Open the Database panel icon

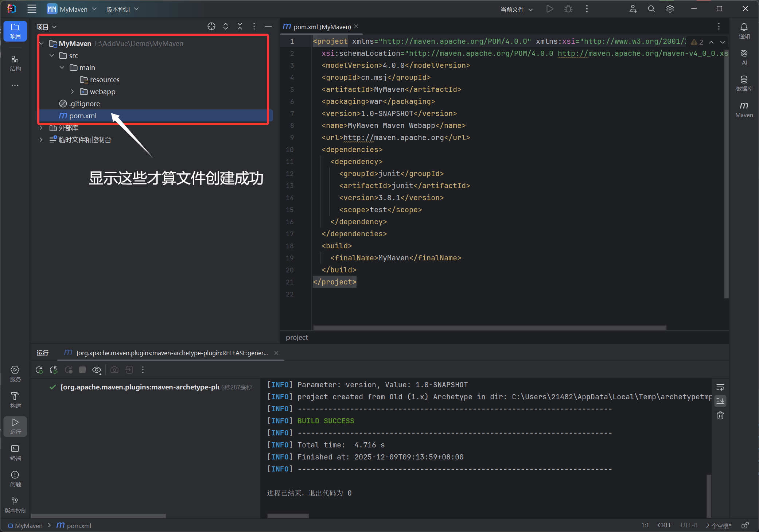(744, 83)
